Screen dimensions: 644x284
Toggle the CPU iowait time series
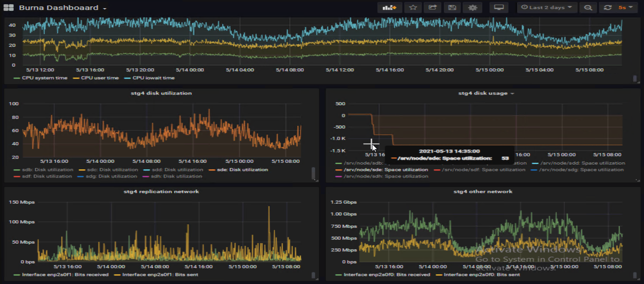(x=153, y=78)
